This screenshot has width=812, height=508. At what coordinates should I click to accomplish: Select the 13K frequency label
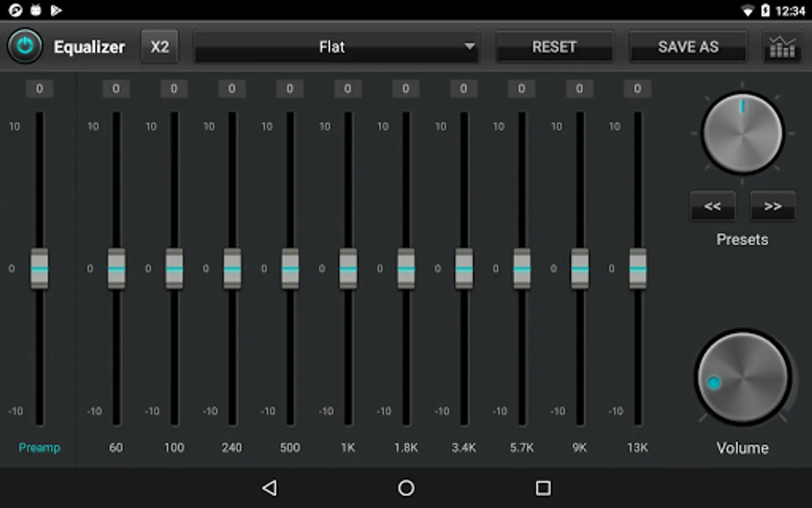pyautogui.click(x=638, y=448)
